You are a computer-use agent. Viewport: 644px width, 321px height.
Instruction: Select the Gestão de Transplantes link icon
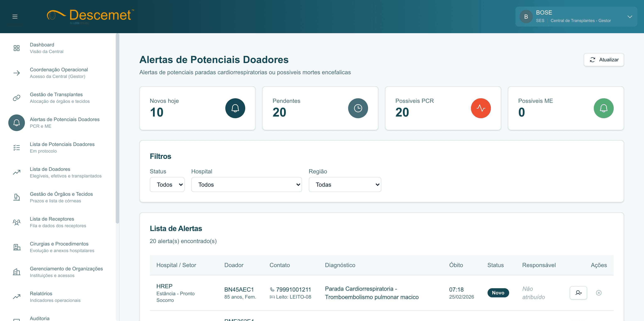(17, 98)
